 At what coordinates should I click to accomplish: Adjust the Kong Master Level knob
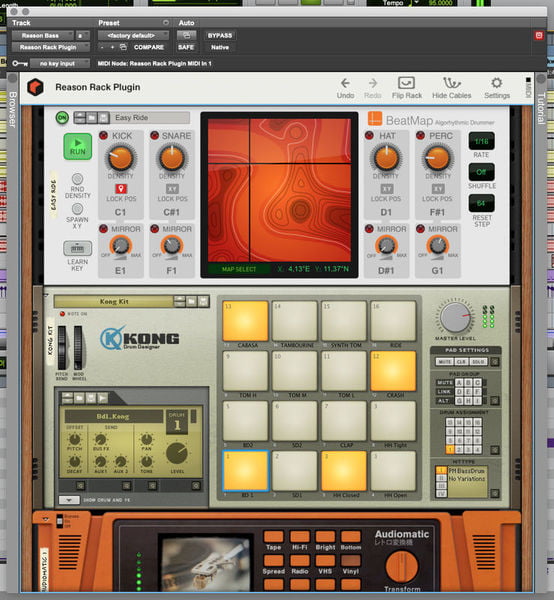tap(455, 317)
